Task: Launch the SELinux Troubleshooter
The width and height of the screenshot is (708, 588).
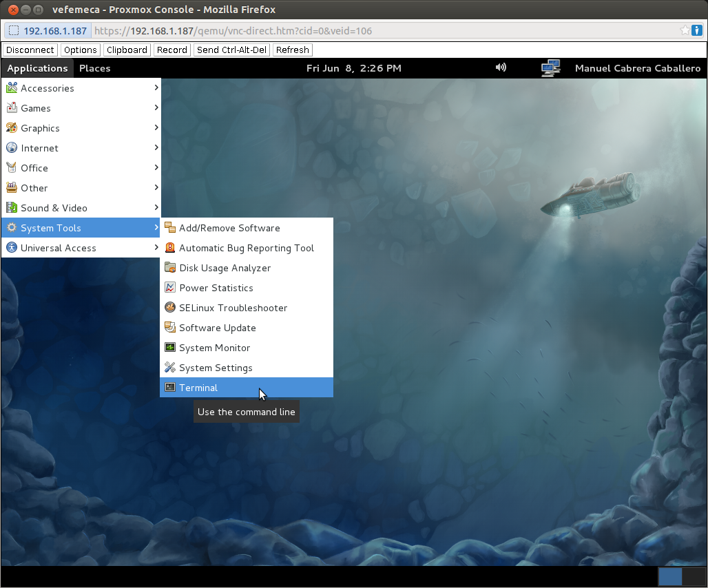Action: 233,308
